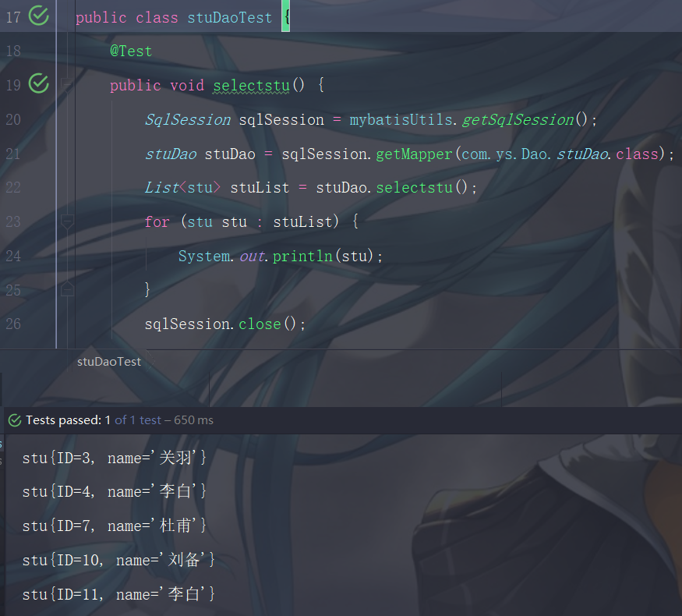Run selectstu test via line 19 gutter icon
The image size is (682, 616).
click(39, 83)
